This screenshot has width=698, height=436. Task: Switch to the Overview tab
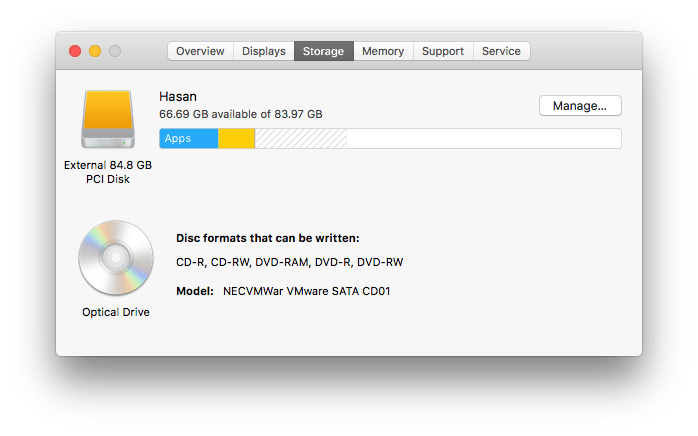[200, 51]
